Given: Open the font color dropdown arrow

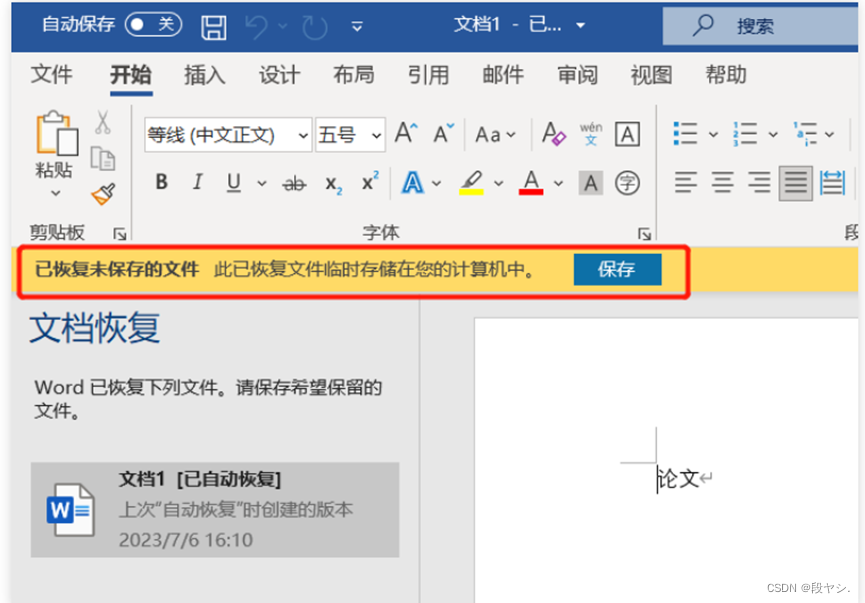Looking at the screenshot, I should point(558,183).
